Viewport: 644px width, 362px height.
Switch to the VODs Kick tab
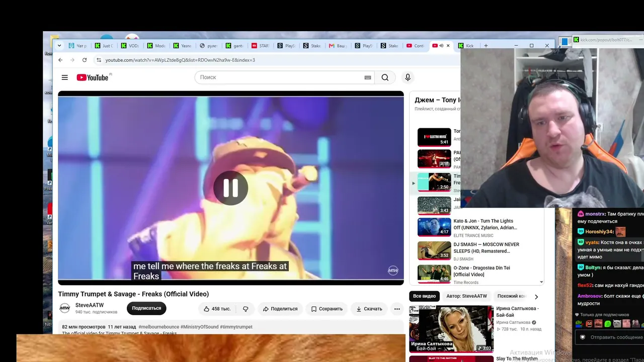[x=130, y=46]
